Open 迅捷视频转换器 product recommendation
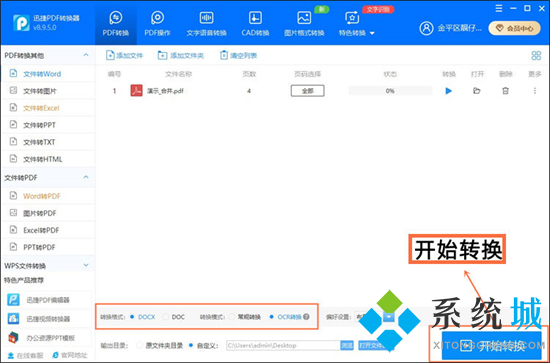The image size is (550, 363). (x=48, y=319)
